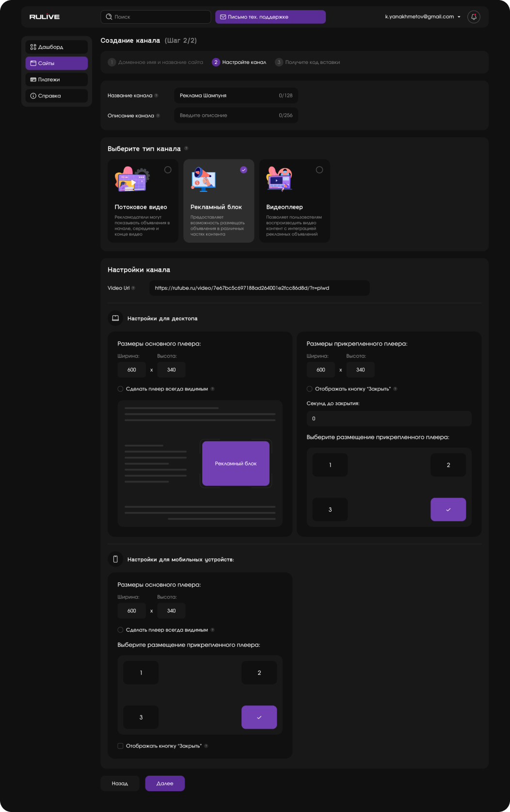The image size is (510, 812).
Task: Click help icon beside Описание канала
Action: 158,116
